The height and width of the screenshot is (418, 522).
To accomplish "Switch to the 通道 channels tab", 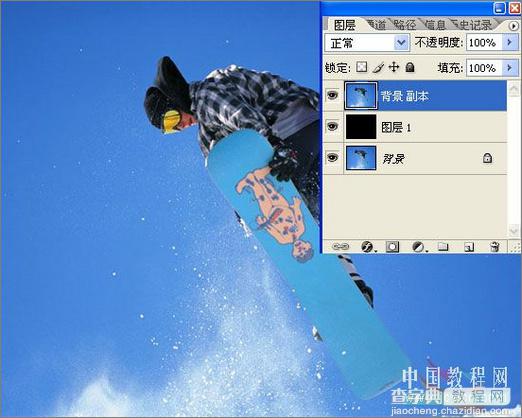I will click(376, 25).
